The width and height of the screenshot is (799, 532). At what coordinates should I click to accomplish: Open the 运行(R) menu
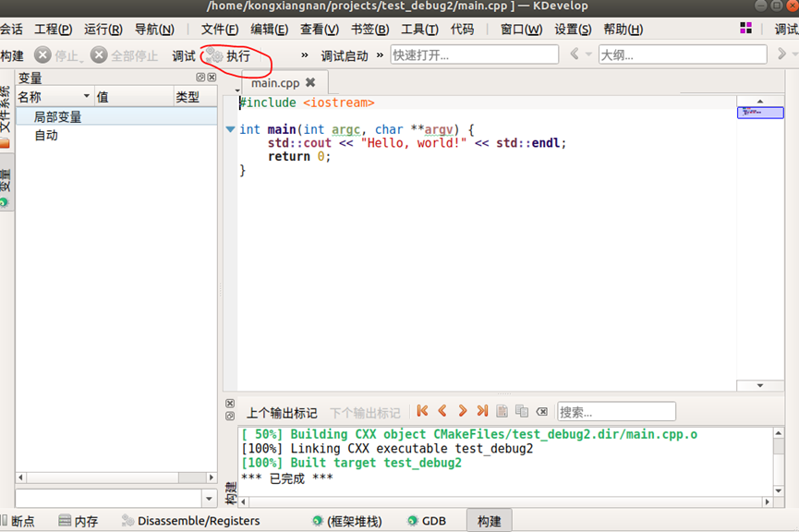coord(102,29)
